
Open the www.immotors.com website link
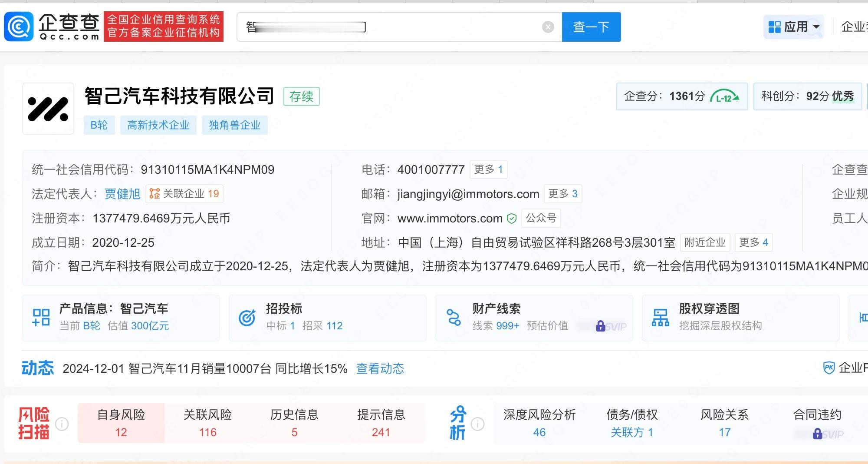tap(450, 218)
